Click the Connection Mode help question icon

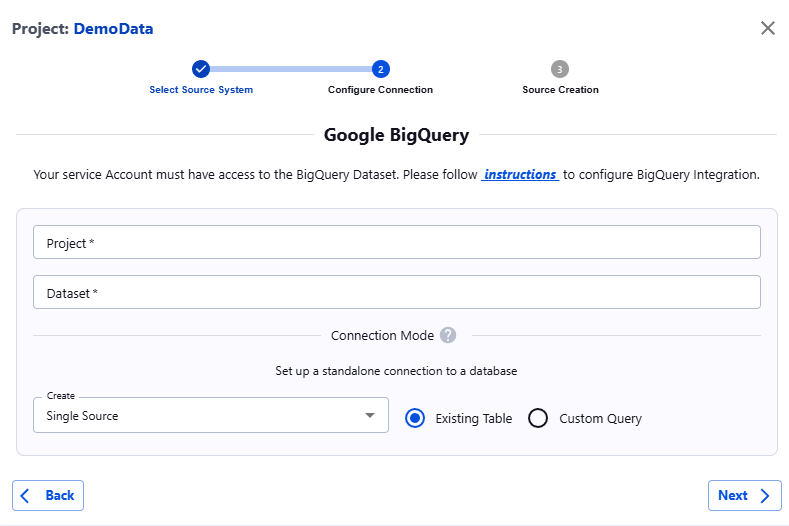pyautogui.click(x=448, y=335)
